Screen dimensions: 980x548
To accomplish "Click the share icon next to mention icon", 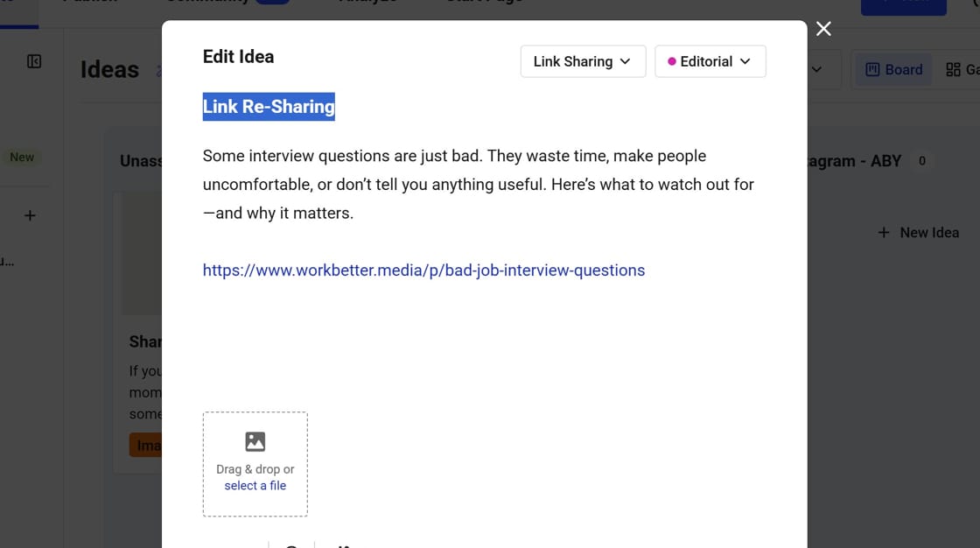I will point(340,545).
